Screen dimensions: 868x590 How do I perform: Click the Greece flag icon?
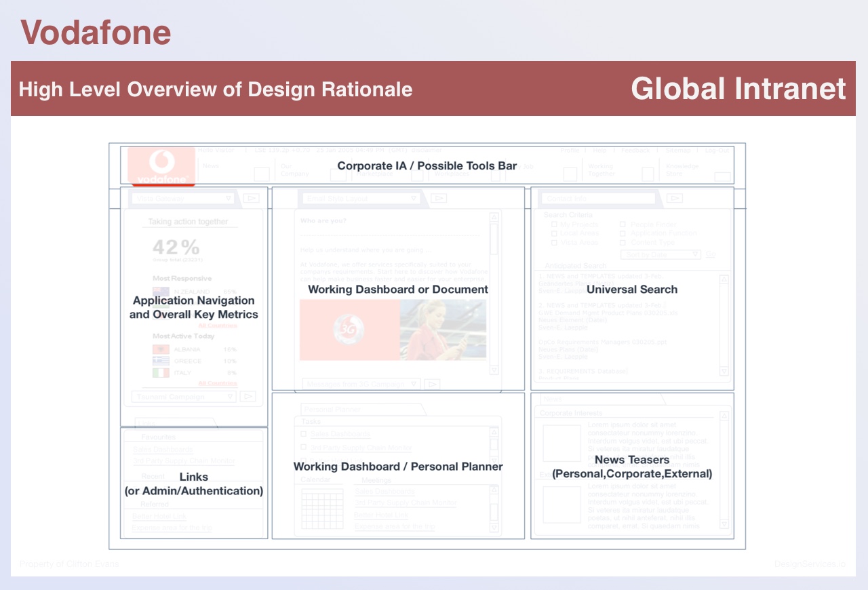[x=161, y=361]
